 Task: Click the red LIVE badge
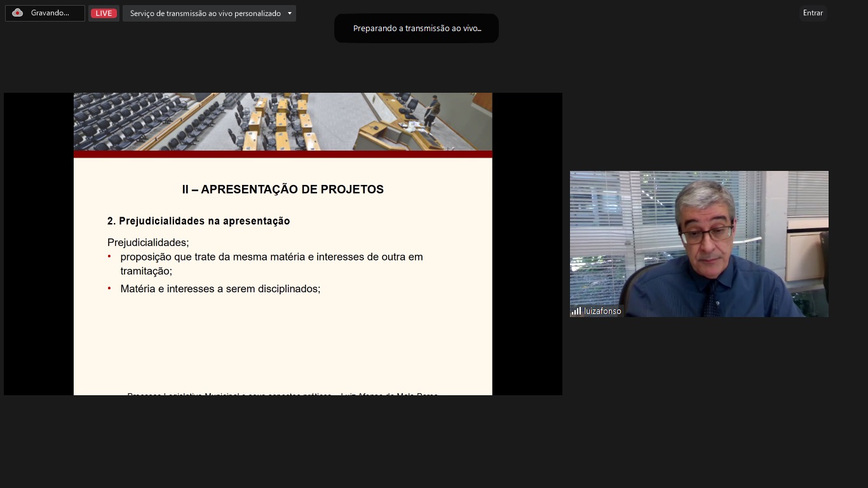click(104, 13)
